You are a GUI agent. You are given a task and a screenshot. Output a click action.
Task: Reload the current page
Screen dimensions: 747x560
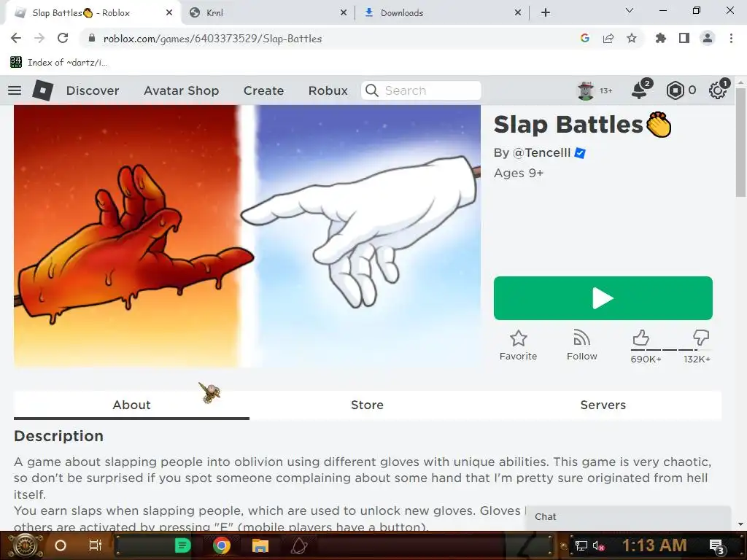(63, 38)
